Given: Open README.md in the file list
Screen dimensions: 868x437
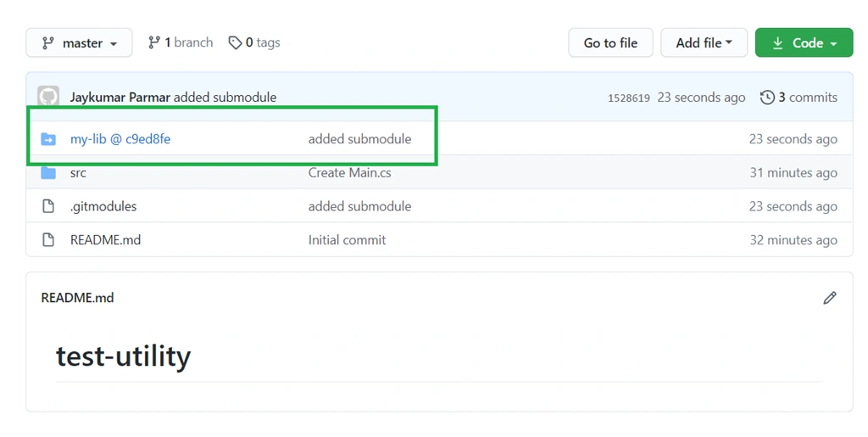Looking at the screenshot, I should point(105,240).
